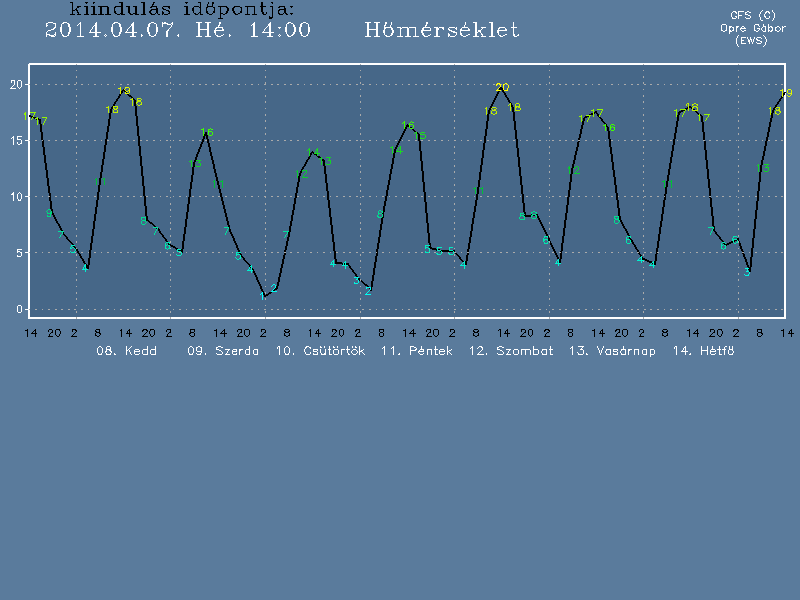
Task: Click the kiindulás időpontja label
Action: coord(182,9)
